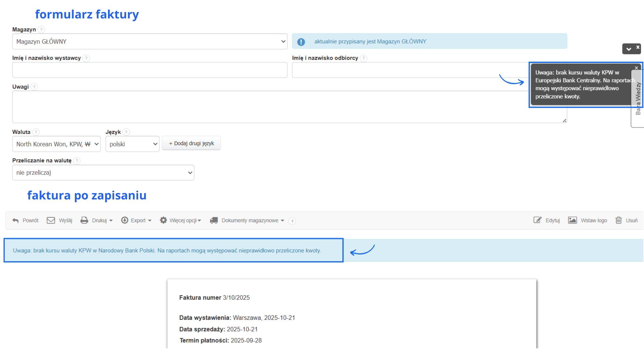Image resolution: width=644 pixels, height=362 pixels.
Task: Click inside the Uwagi text area
Action: [x=268, y=107]
